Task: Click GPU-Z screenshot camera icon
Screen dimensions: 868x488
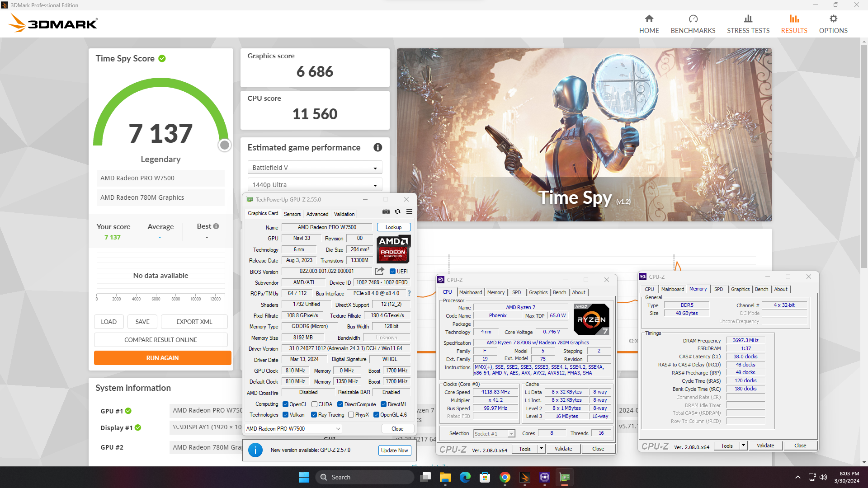Action: click(386, 211)
